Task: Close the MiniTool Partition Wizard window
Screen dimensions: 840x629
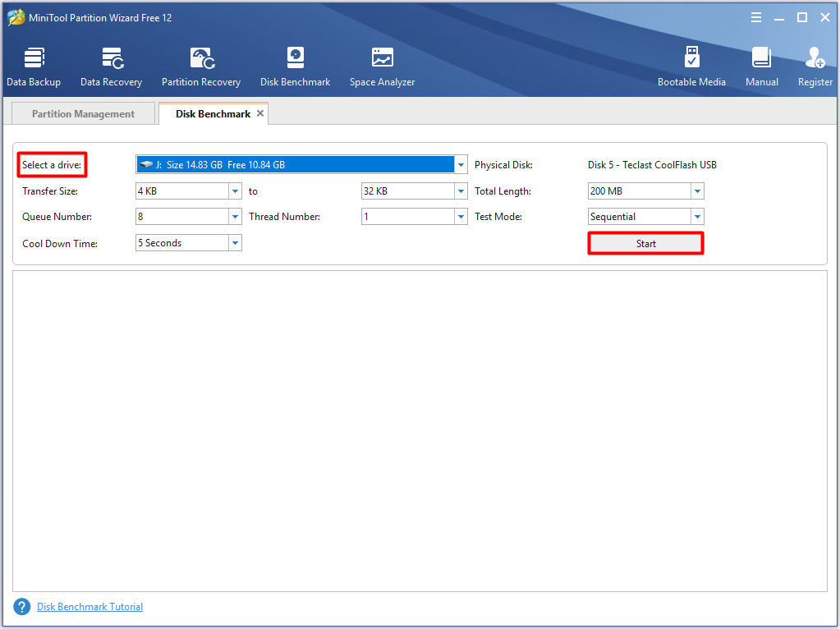Action: 825,18
